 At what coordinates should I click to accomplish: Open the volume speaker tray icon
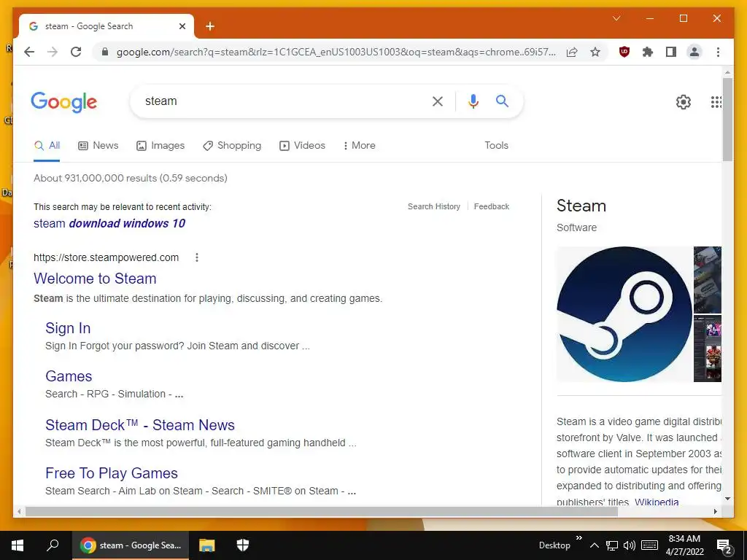click(630, 545)
